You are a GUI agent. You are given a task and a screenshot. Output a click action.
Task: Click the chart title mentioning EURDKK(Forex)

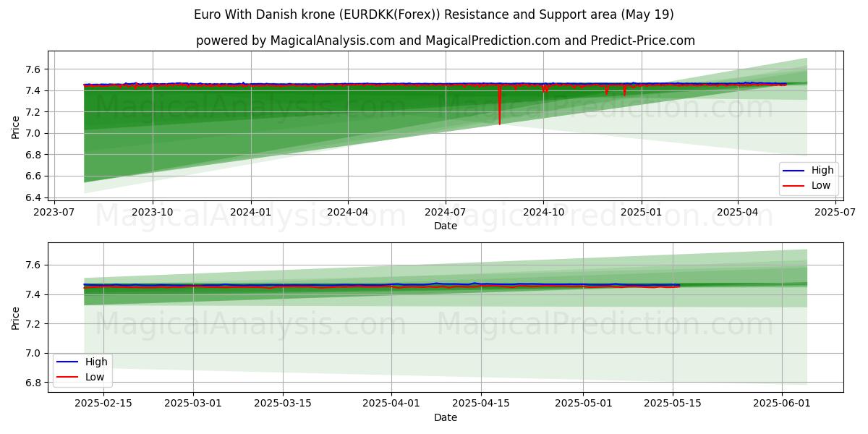coord(434,14)
